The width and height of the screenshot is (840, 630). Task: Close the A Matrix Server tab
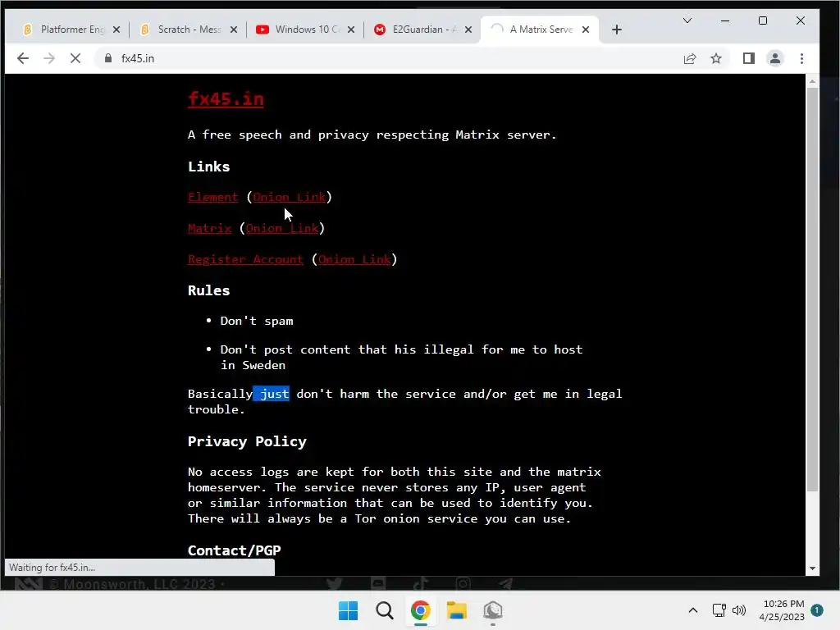pos(586,30)
